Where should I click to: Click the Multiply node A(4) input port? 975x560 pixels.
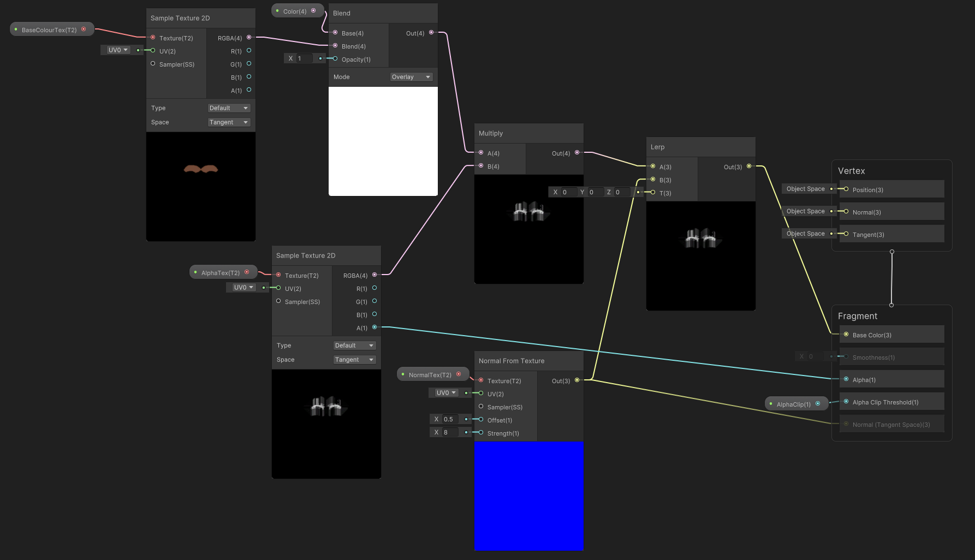click(481, 152)
